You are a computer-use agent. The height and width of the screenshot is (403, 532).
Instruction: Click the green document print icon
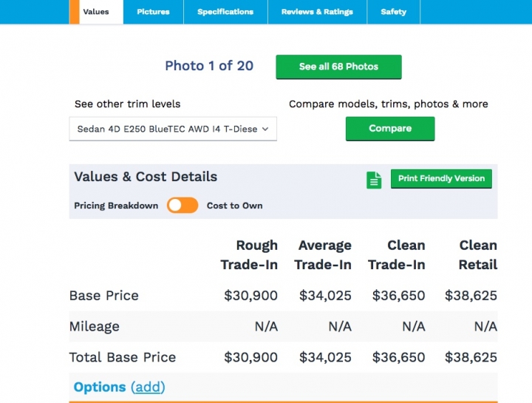tap(374, 180)
